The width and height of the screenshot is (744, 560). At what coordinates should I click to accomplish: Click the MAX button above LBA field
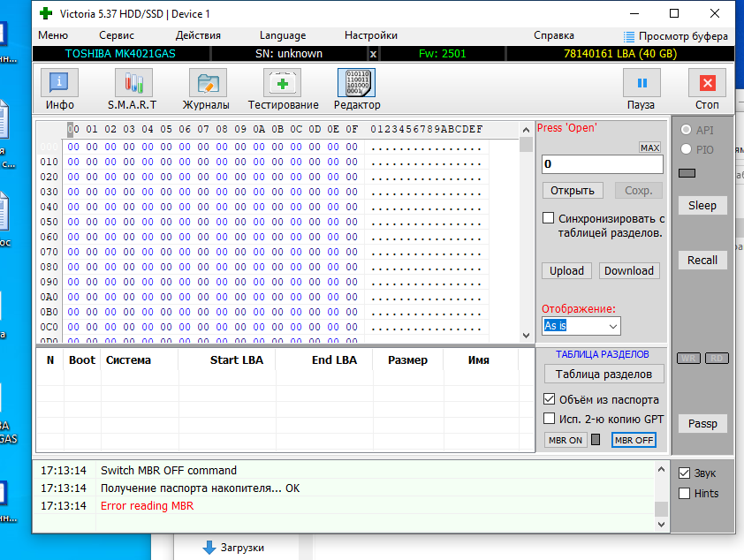650,148
